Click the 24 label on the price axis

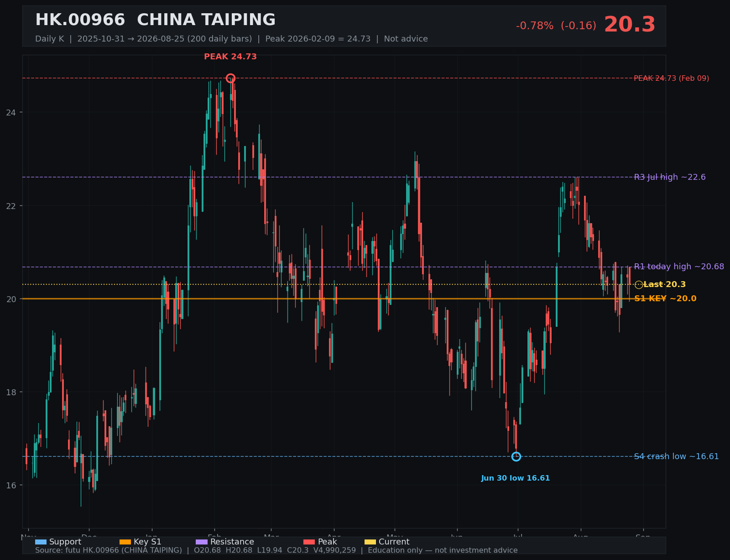(11, 112)
